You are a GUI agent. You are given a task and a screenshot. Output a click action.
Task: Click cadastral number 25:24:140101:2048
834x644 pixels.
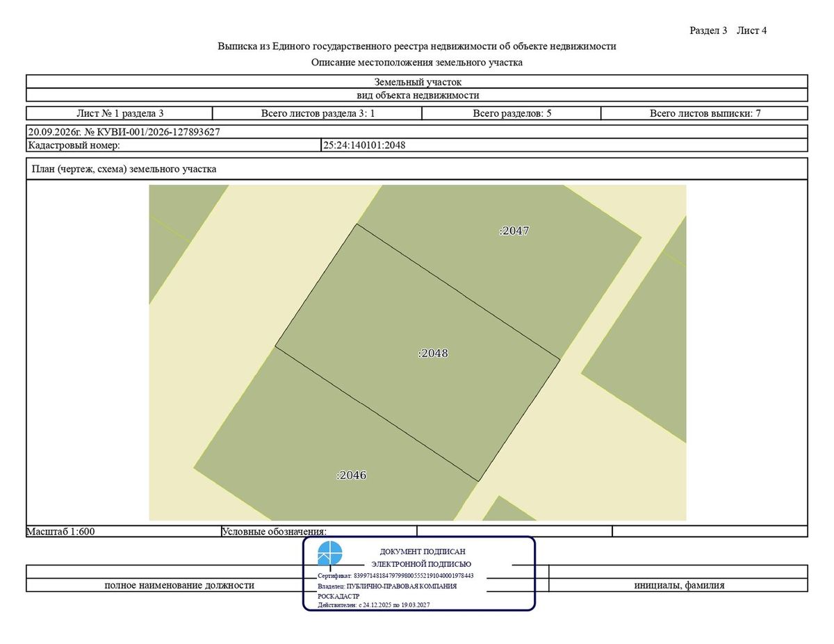click(364, 145)
